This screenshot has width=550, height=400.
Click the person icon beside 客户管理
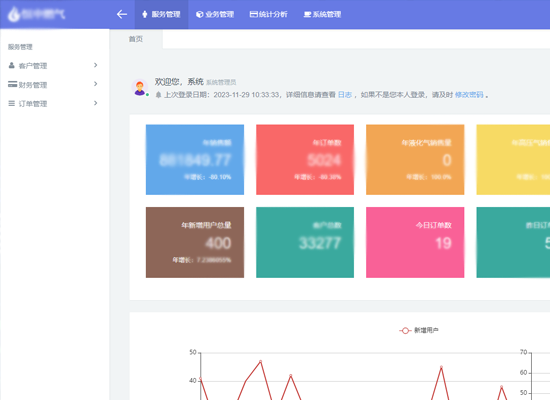point(12,65)
